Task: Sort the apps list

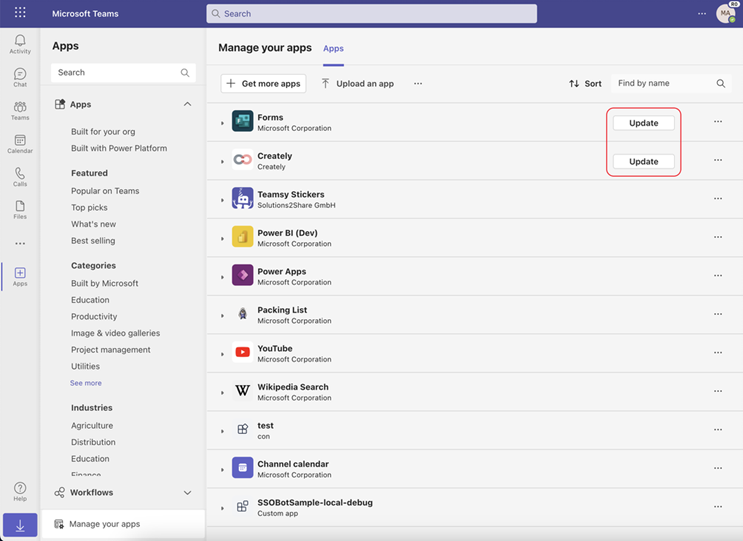Action: point(585,83)
